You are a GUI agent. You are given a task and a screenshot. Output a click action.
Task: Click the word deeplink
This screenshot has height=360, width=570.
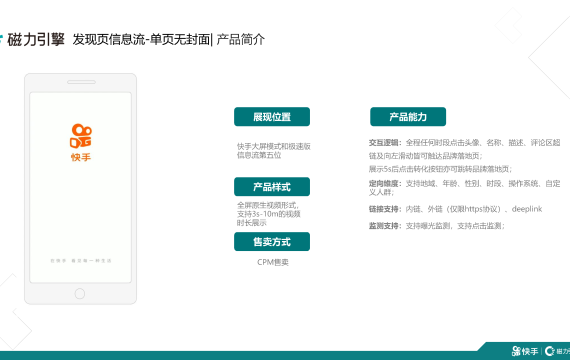coord(527,209)
